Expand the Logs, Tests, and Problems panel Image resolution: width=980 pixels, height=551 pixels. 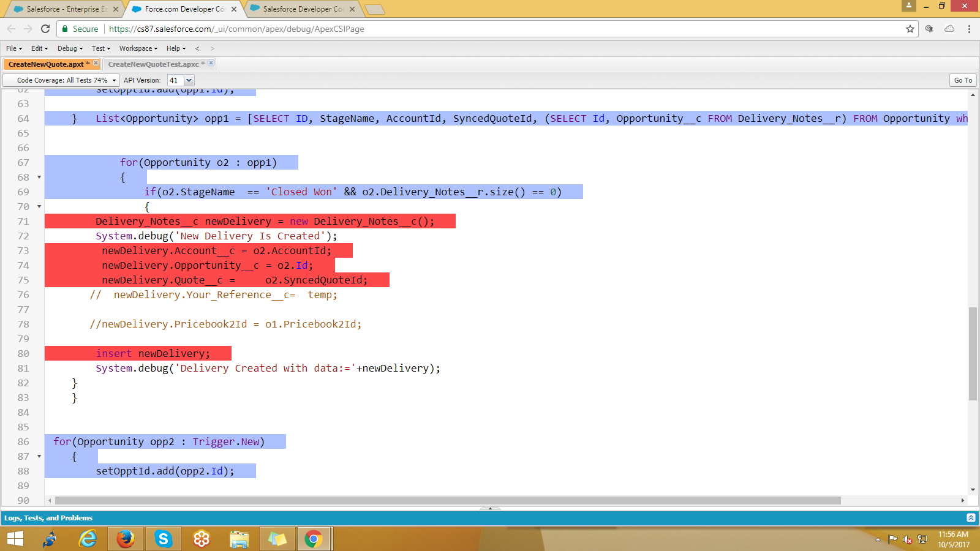pos(970,518)
